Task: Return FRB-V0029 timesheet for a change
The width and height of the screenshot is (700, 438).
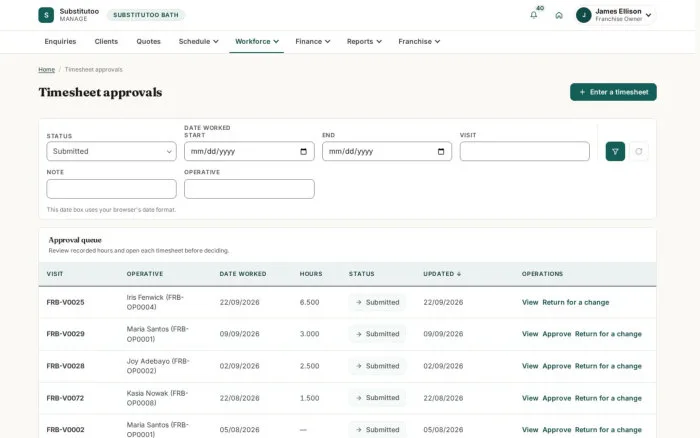Action: (x=608, y=334)
